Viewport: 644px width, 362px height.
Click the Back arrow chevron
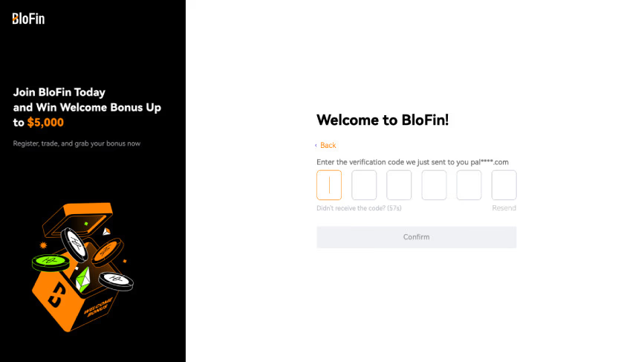tap(316, 146)
